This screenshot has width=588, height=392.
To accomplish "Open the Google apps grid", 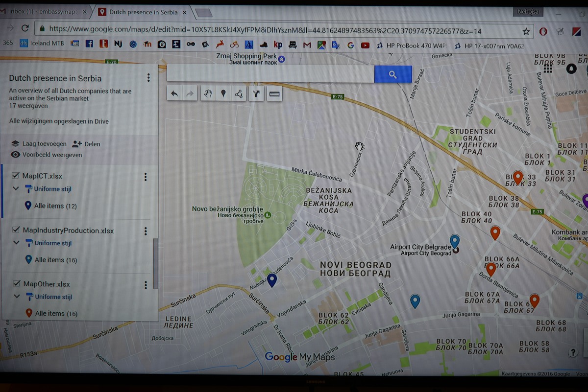I will tap(548, 69).
